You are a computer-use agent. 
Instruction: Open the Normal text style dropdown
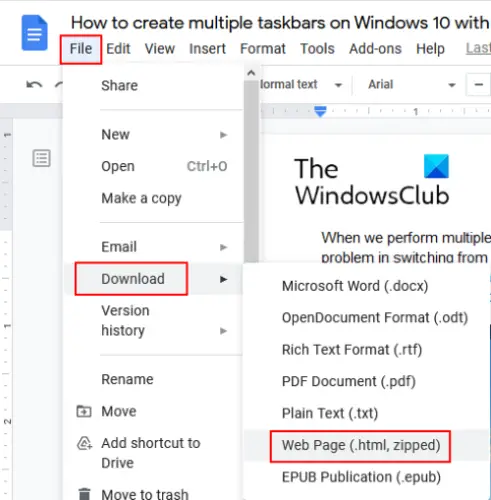pyautogui.click(x=301, y=85)
